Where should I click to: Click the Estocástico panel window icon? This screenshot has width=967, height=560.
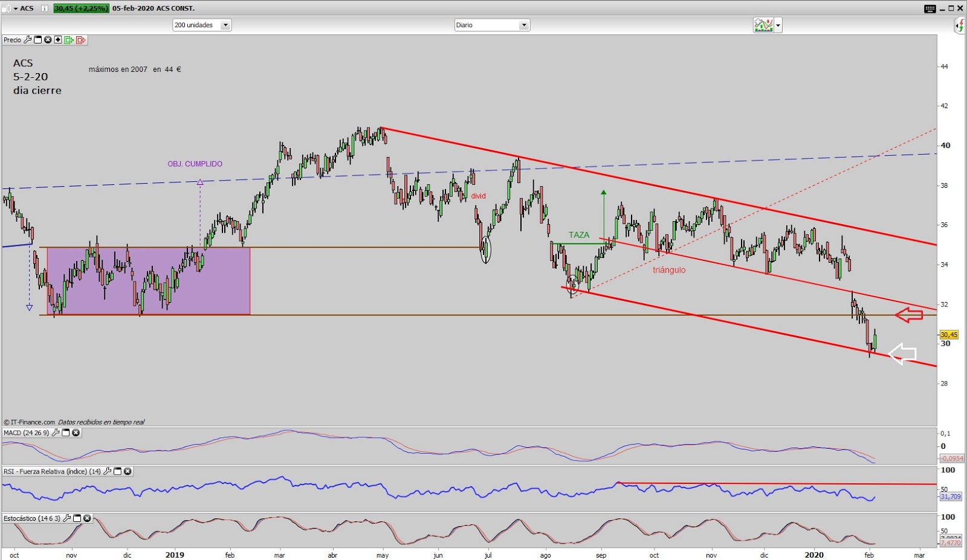[x=77, y=518]
